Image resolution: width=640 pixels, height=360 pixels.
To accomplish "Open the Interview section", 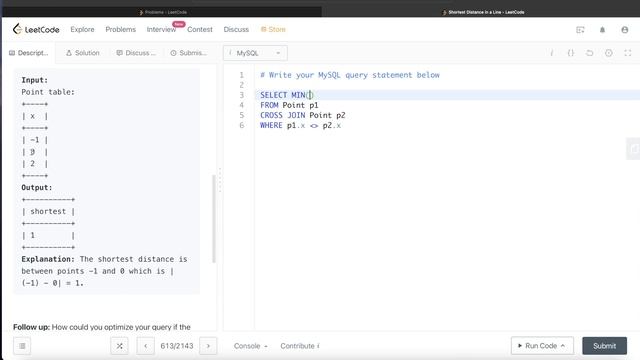I will tap(161, 29).
